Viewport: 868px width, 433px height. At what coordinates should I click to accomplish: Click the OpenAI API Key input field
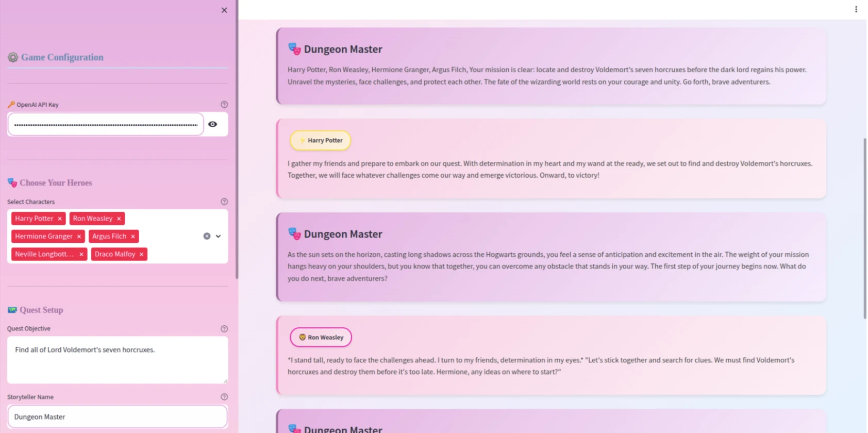(106, 125)
